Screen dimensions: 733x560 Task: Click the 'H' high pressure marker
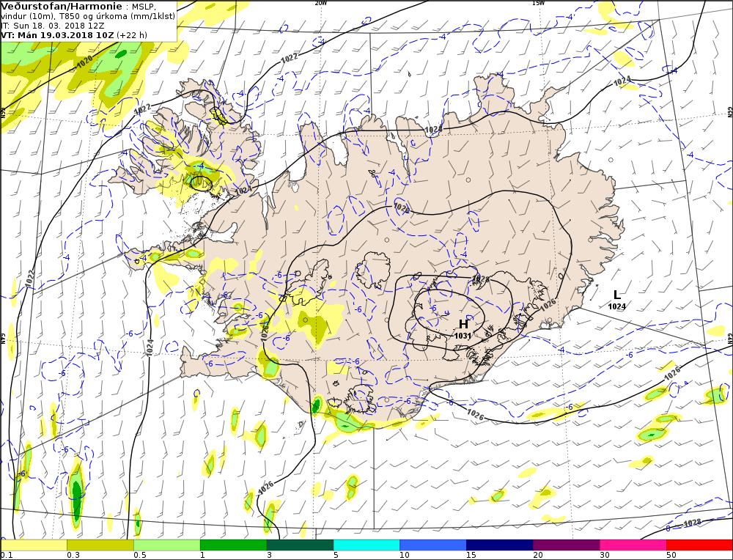click(463, 324)
